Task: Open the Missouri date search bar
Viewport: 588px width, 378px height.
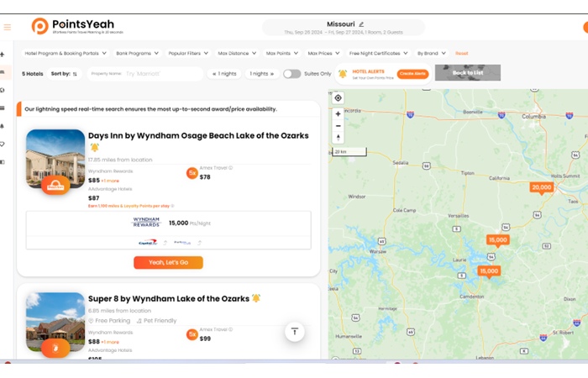Action: [x=344, y=28]
